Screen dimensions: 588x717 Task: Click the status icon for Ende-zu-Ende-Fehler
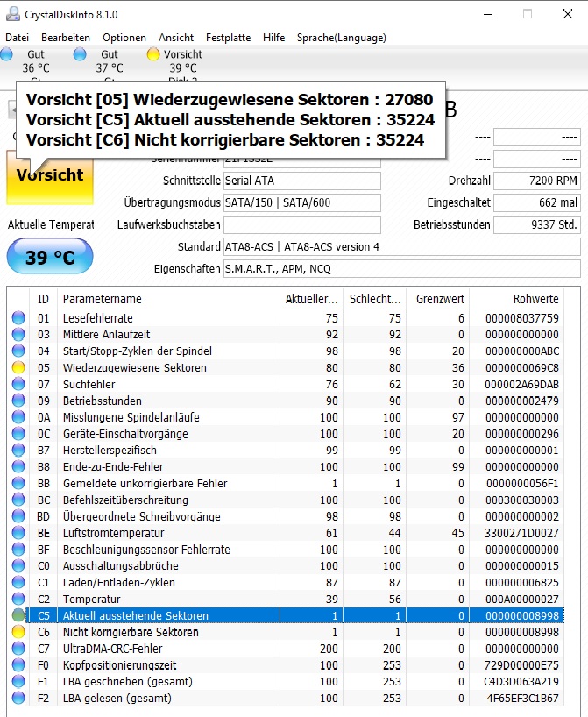(18, 466)
